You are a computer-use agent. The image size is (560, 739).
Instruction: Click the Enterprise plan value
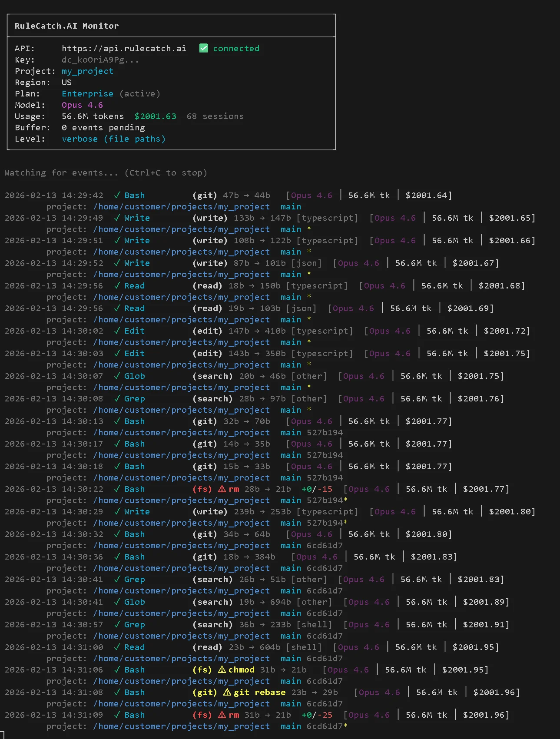click(x=87, y=93)
